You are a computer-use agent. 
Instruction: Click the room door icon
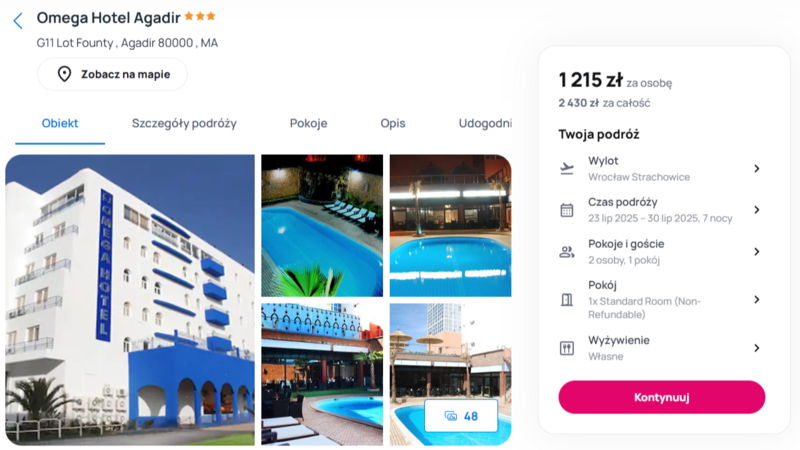point(567,299)
